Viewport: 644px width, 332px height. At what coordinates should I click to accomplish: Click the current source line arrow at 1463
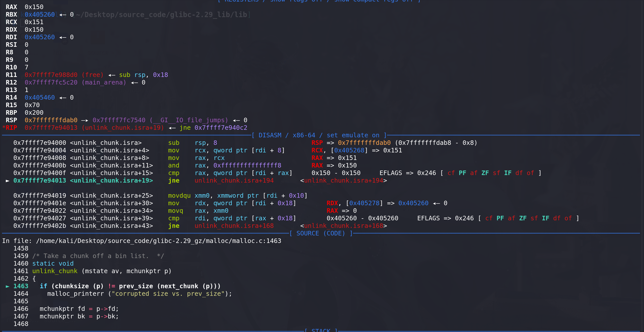[8, 286]
